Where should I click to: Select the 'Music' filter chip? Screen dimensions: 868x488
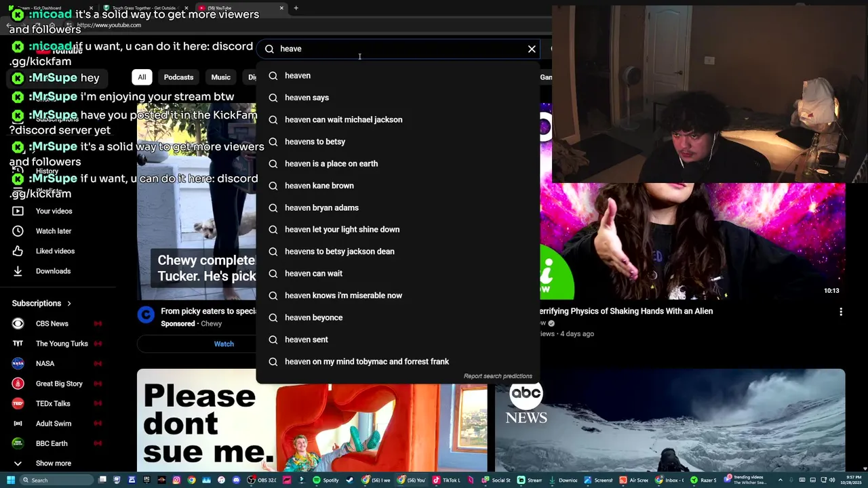click(220, 77)
